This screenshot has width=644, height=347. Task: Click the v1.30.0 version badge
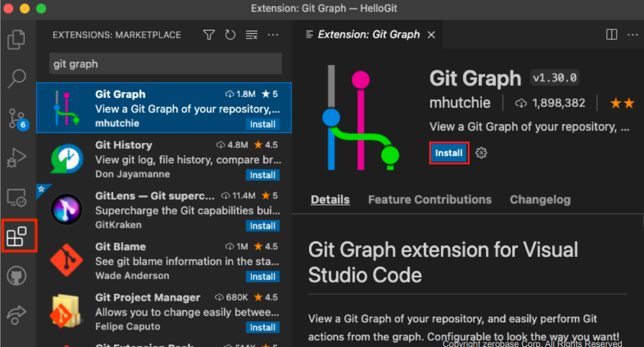click(x=555, y=78)
